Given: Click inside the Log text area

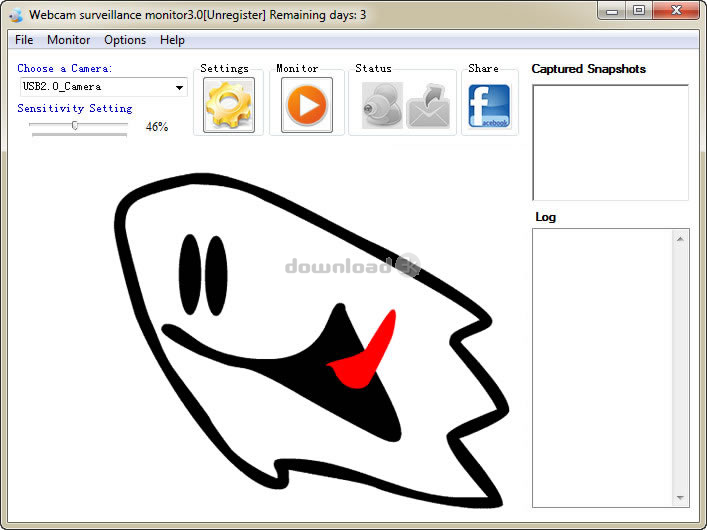Looking at the screenshot, I should coord(603,366).
